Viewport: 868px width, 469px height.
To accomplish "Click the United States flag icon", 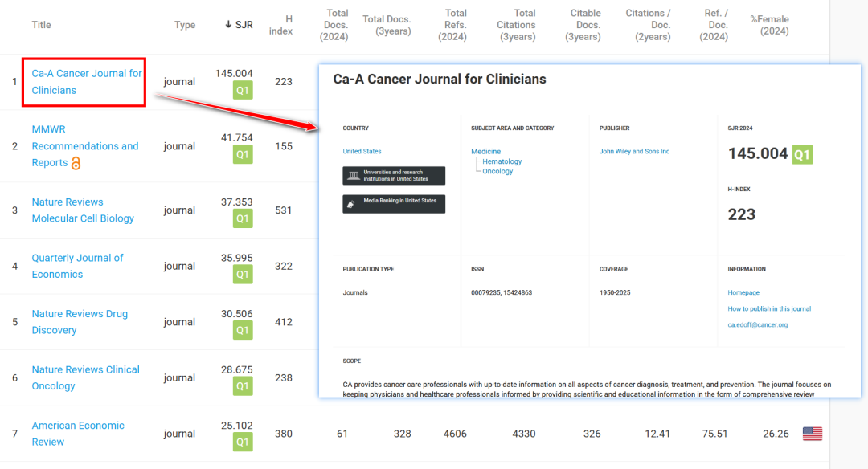I will [x=813, y=434].
